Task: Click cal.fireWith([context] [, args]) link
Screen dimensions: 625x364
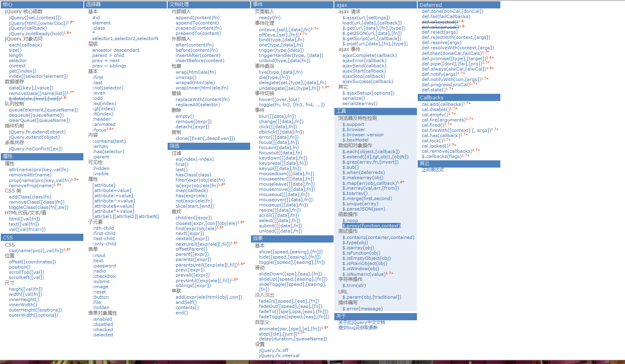Action: (x=456, y=130)
